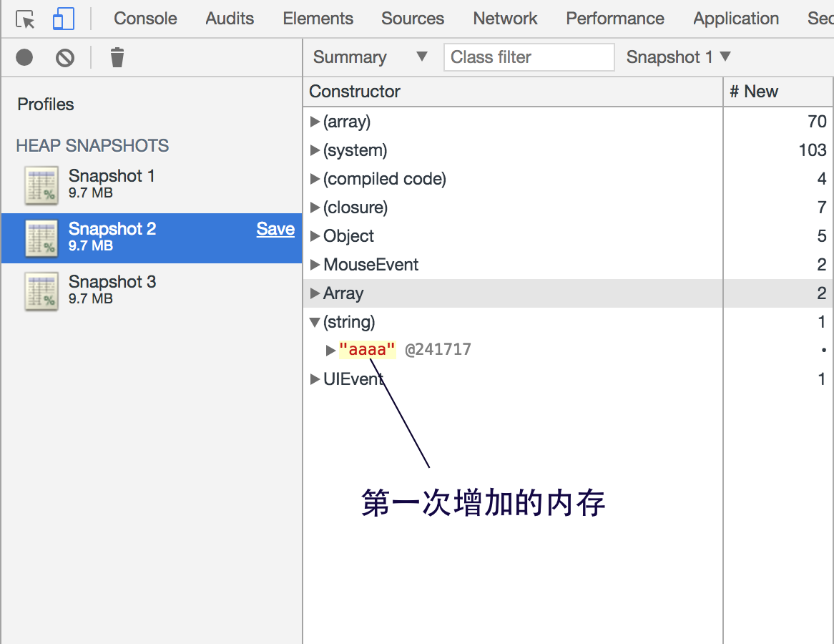Expand the MouseEvent constructor row

(x=315, y=265)
